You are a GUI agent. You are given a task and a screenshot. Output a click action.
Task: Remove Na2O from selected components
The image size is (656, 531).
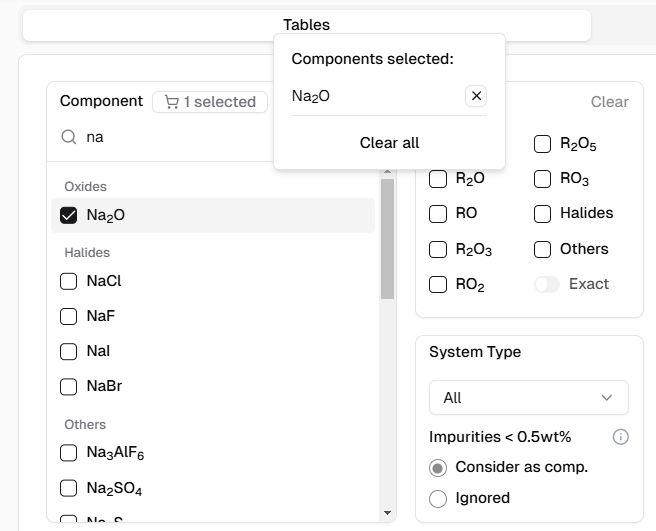[476, 96]
